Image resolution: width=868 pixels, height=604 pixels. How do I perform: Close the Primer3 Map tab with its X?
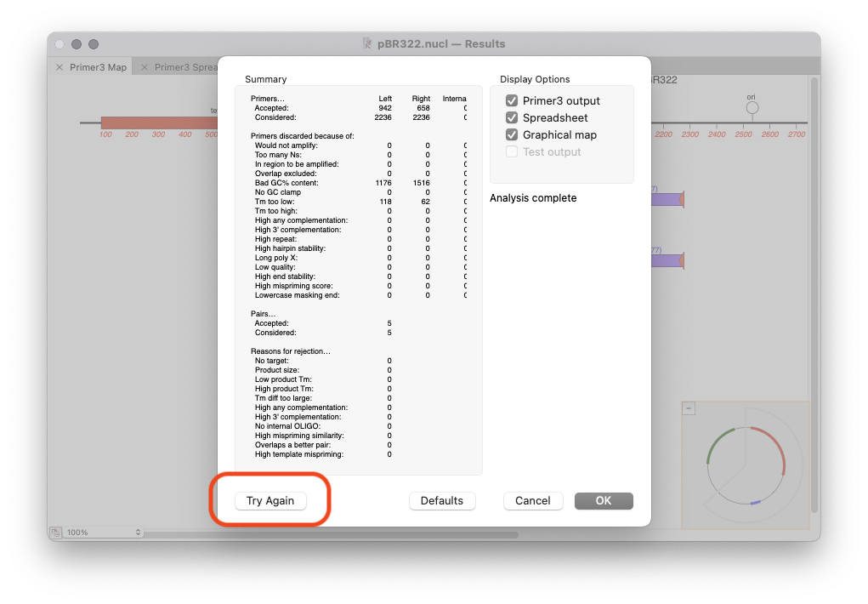(x=59, y=67)
